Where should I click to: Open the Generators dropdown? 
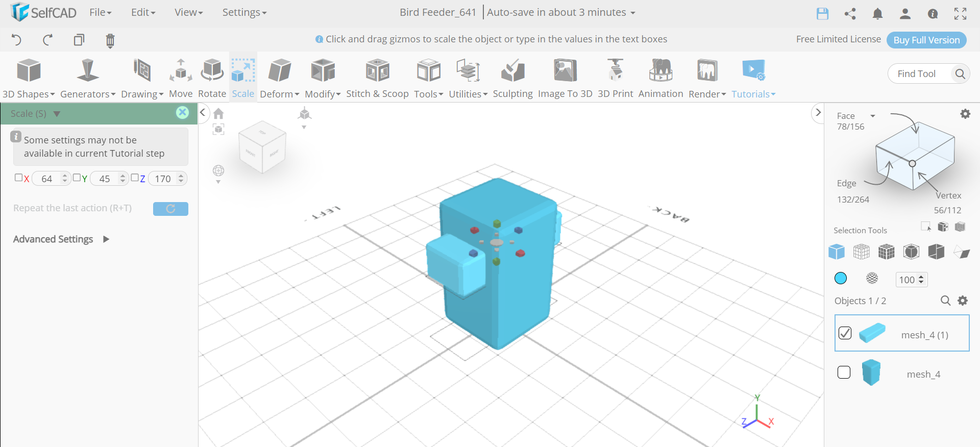tap(88, 78)
